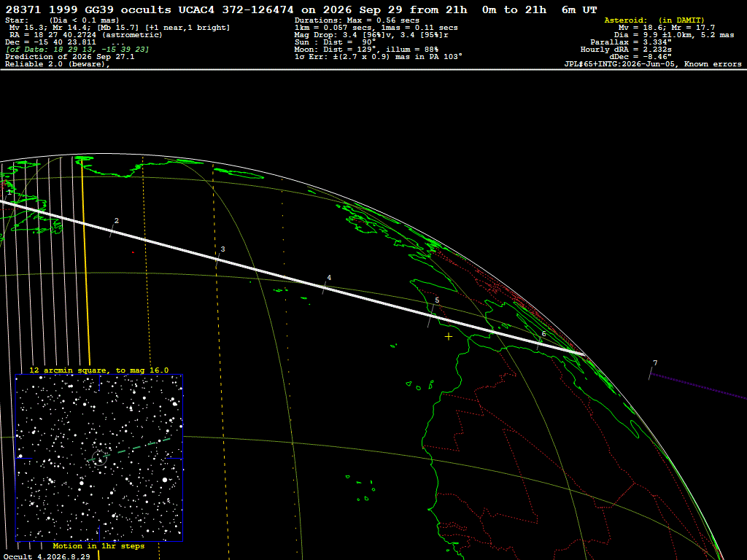Click the event title text at top
747x560 pixels.
[301, 10]
